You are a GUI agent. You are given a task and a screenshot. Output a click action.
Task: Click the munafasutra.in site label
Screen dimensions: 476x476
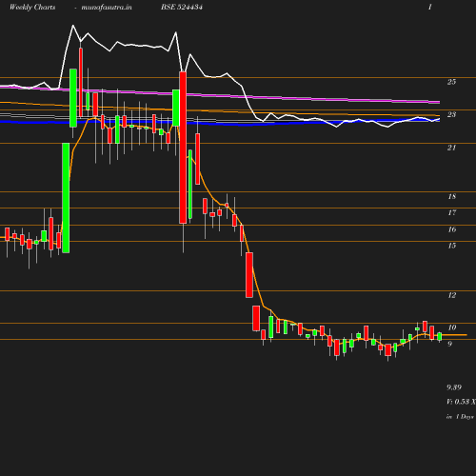(x=107, y=8)
